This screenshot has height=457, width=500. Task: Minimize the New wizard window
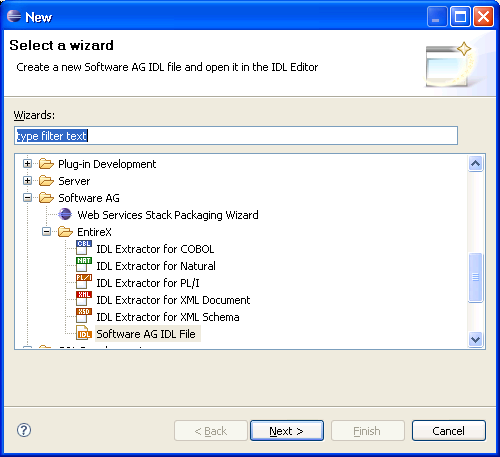tap(437, 16)
